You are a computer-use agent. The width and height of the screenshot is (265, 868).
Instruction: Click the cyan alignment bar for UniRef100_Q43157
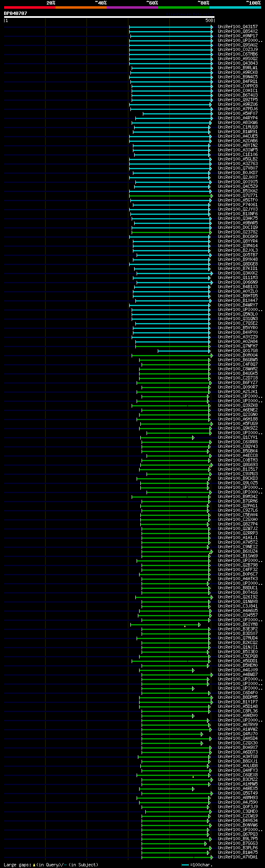[171, 27]
